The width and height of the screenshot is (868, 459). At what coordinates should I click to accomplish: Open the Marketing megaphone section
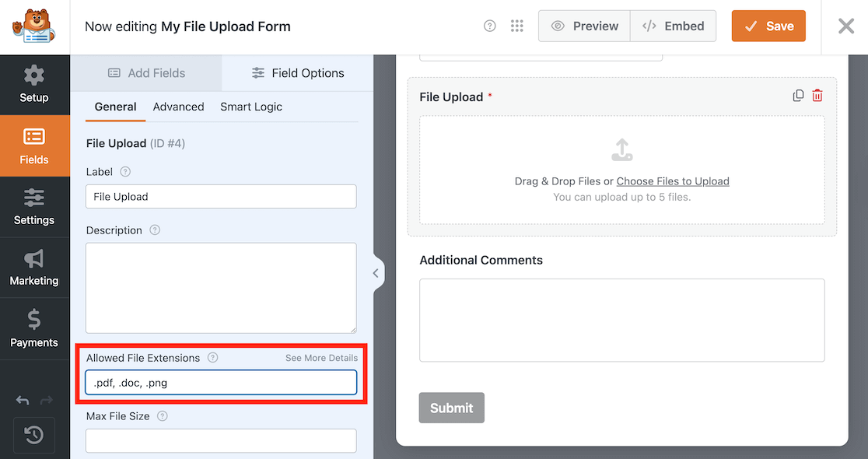pyautogui.click(x=34, y=268)
